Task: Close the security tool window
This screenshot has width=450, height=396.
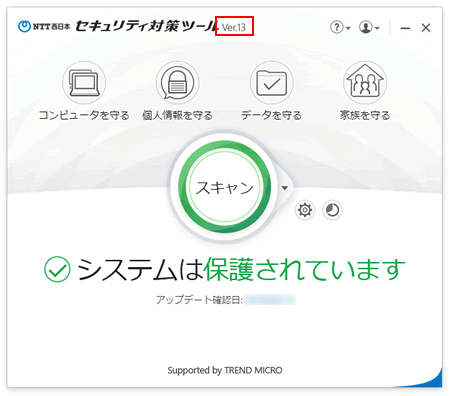Action: tap(426, 28)
